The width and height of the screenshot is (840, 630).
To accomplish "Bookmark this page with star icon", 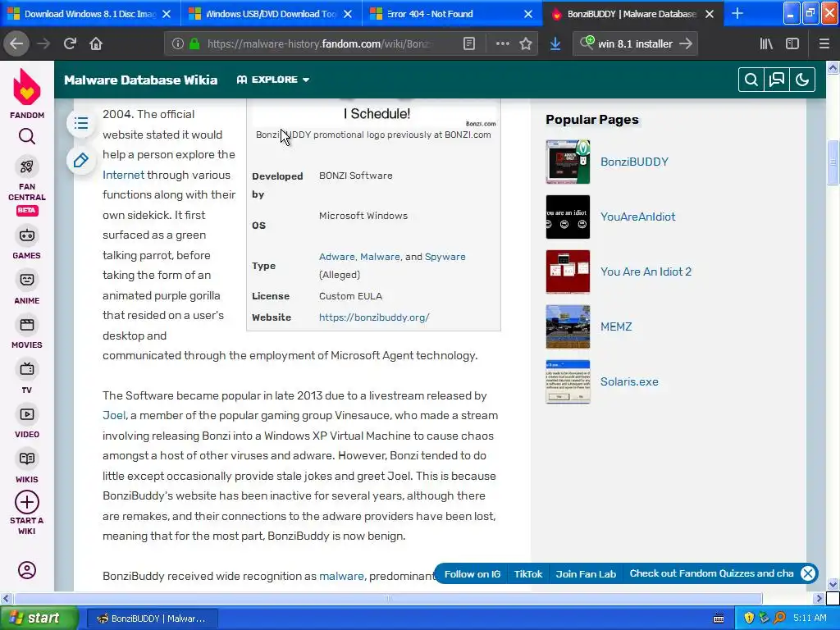I will point(526,44).
